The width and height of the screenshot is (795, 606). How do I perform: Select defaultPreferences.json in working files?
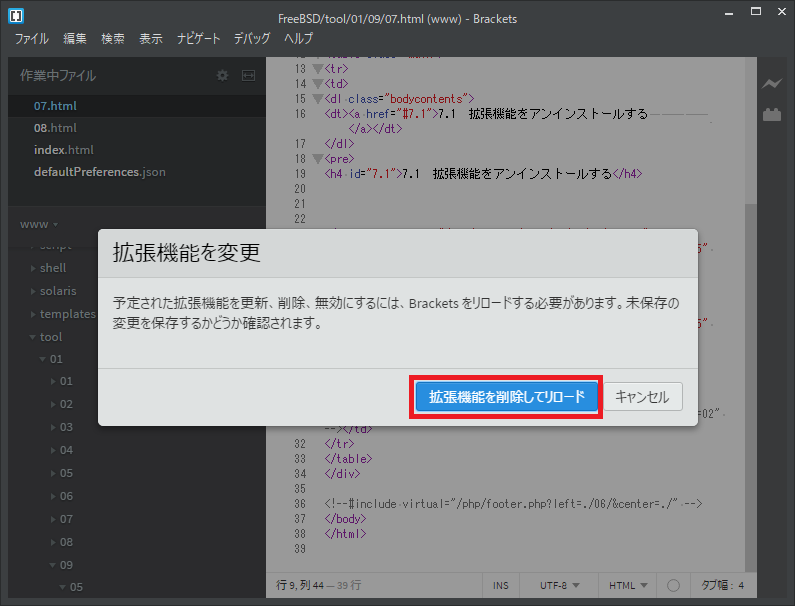click(x=99, y=172)
